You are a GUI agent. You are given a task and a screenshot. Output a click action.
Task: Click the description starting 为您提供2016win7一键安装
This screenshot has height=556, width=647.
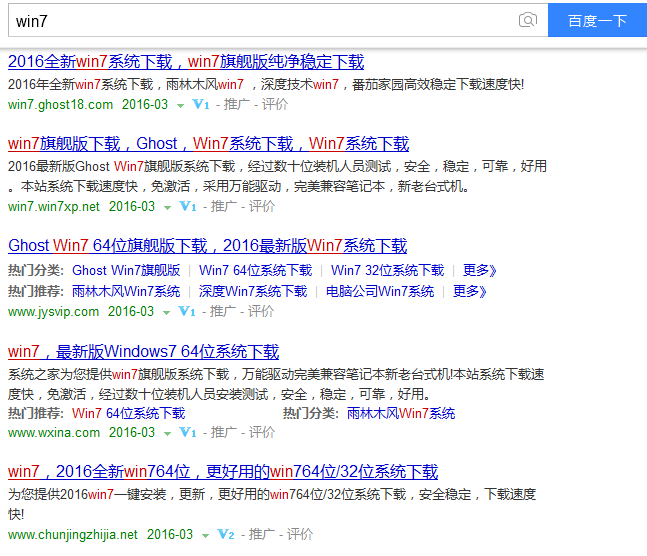click(272, 504)
